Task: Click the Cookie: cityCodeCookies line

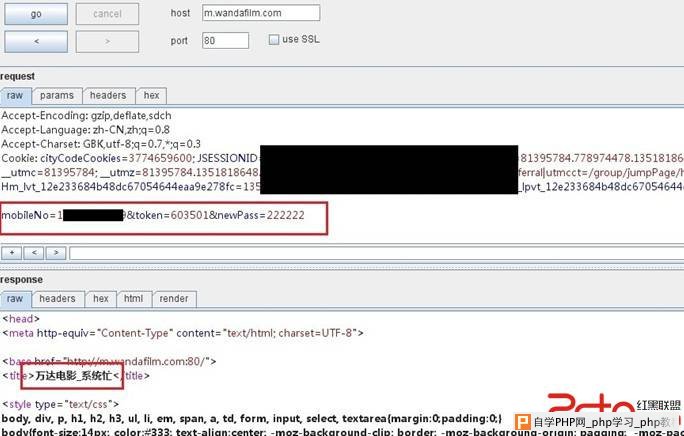Action: click(342, 158)
